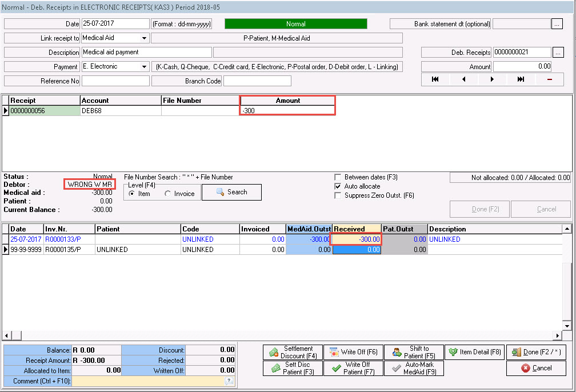Open the Payment type dropdown
The width and height of the screenshot is (576, 392).
pos(143,67)
